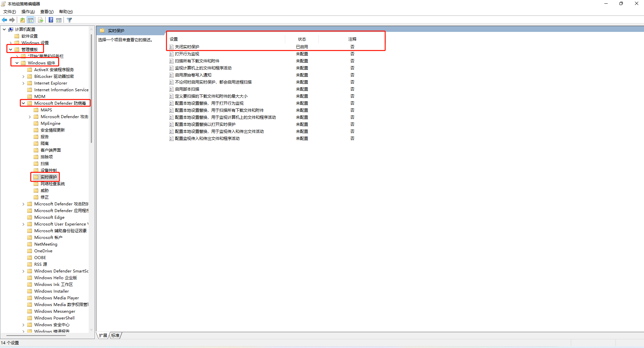Collapse the 管理模板 tree node

[x=11, y=50]
